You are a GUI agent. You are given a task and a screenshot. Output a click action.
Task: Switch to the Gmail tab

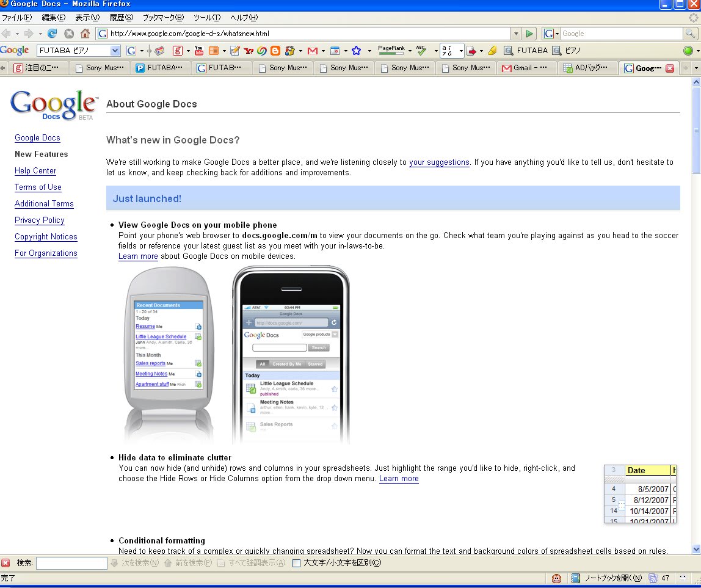tap(526, 68)
